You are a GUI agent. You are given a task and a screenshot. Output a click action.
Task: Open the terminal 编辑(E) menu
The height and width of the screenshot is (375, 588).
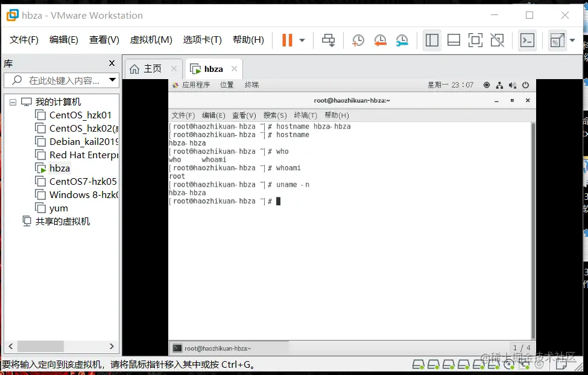pos(213,115)
